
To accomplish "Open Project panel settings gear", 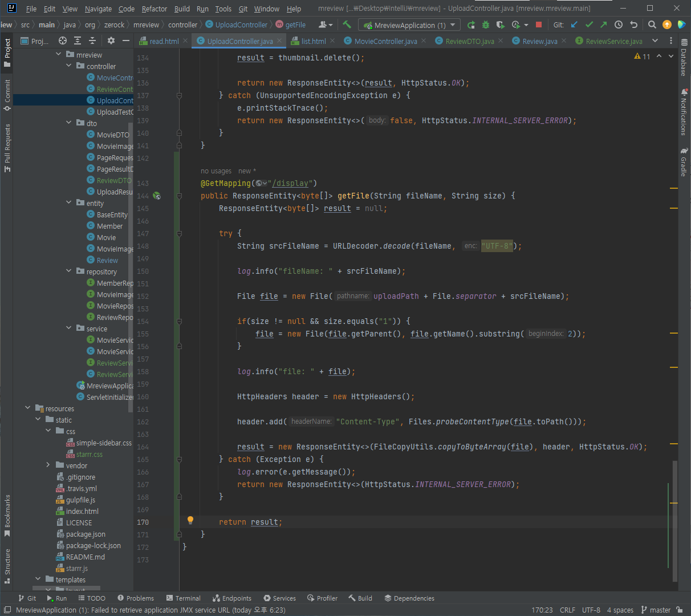I will tap(111, 40).
